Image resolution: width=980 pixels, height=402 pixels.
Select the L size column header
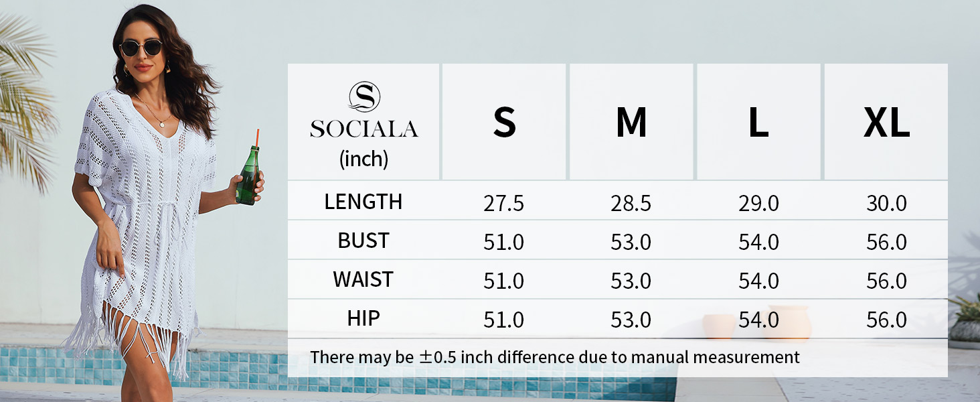(758, 123)
